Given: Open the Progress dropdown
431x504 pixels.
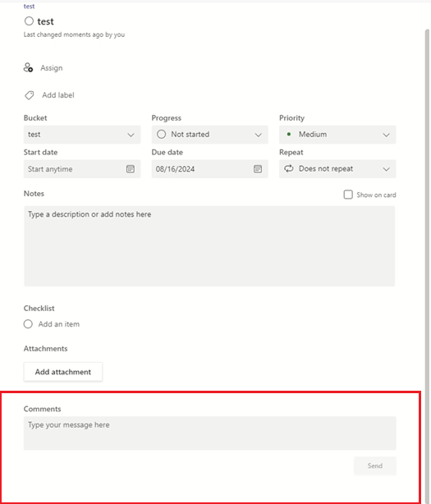Looking at the screenshot, I should tap(209, 135).
